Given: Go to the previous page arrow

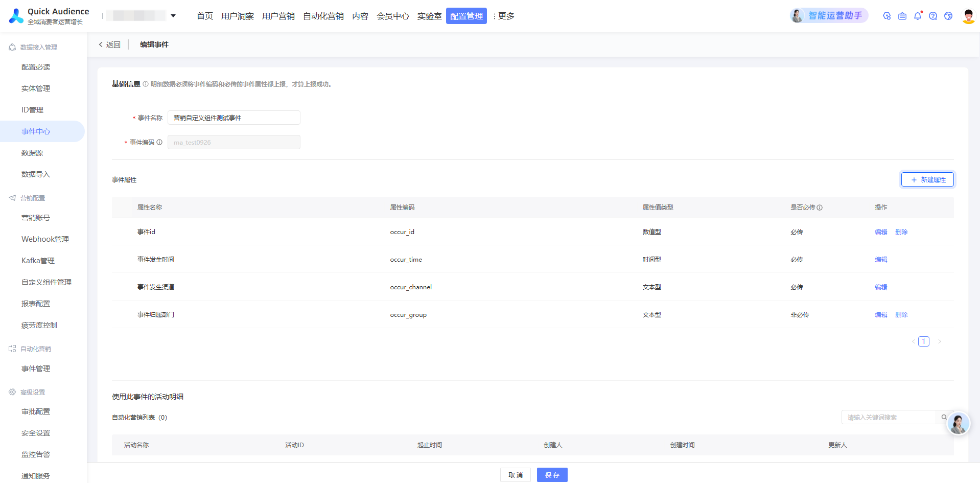Looking at the screenshot, I should [913, 341].
